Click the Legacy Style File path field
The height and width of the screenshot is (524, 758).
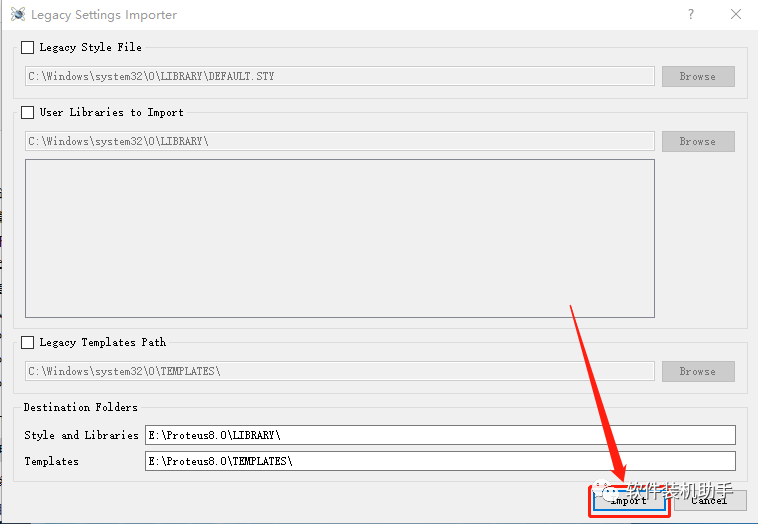340,76
